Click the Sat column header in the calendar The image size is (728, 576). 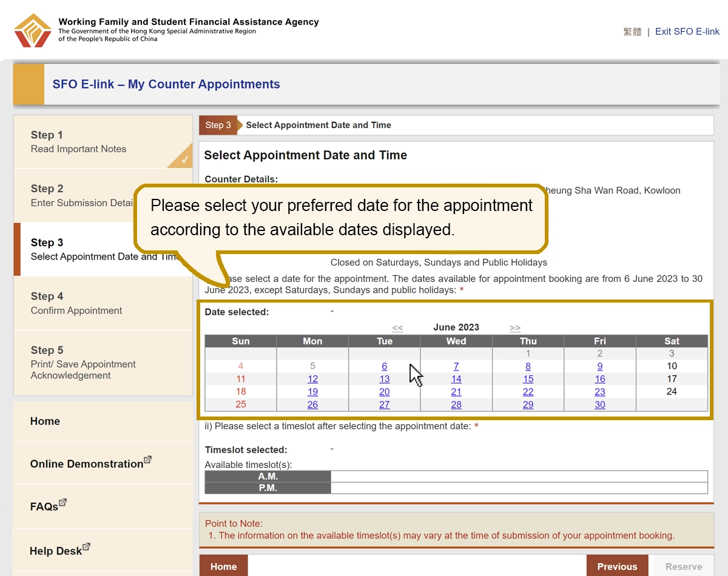(x=672, y=341)
